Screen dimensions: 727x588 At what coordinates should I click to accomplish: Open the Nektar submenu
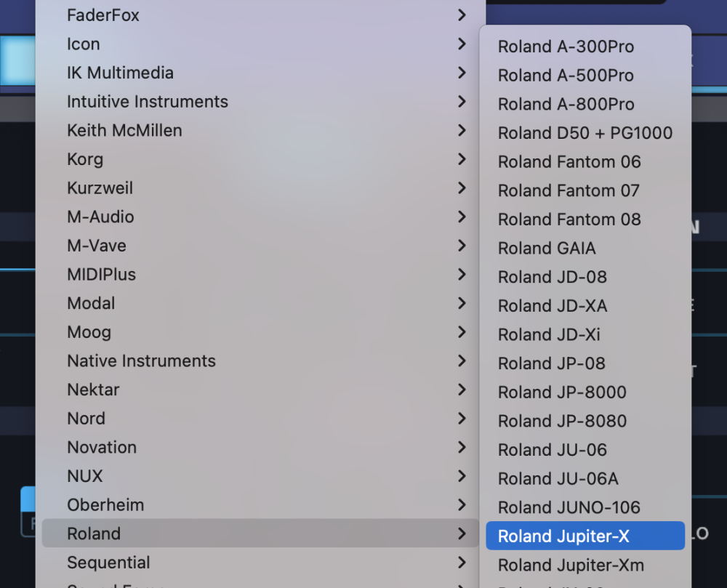(260, 390)
